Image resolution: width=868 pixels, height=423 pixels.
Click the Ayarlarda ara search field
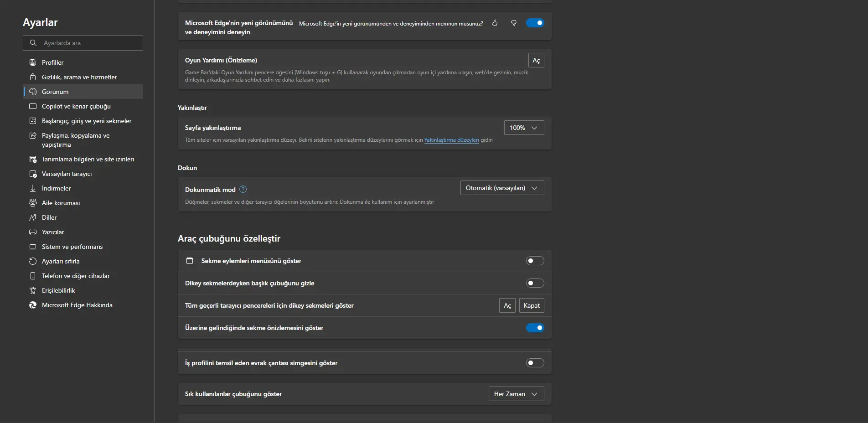[83, 43]
